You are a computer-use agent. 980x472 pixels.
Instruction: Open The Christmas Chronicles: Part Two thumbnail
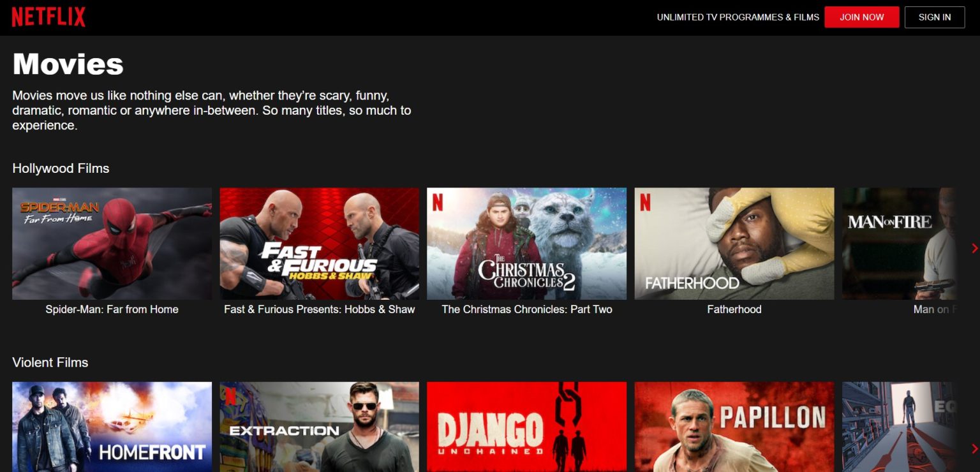pyautogui.click(x=526, y=243)
